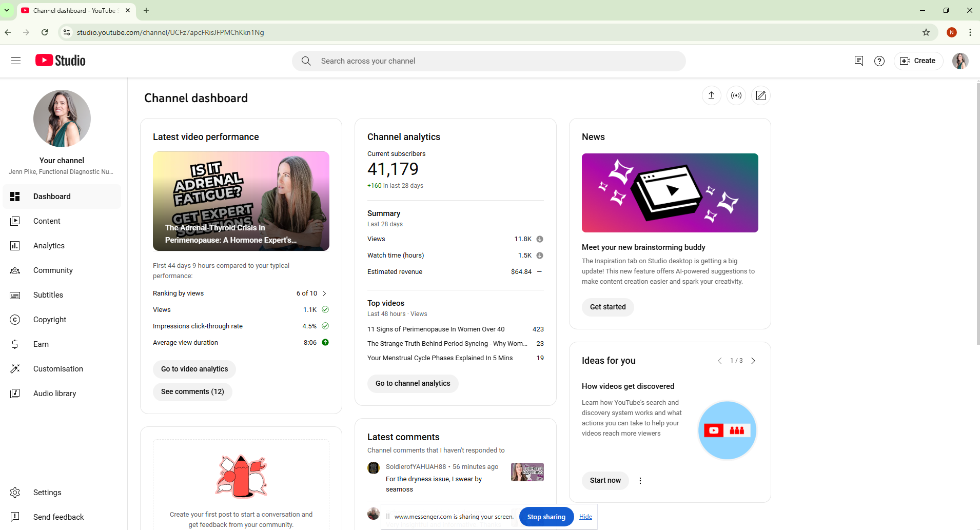The width and height of the screenshot is (980, 530).
Task: Open Content in the sidebar
Action: click(x=62, y=221)
